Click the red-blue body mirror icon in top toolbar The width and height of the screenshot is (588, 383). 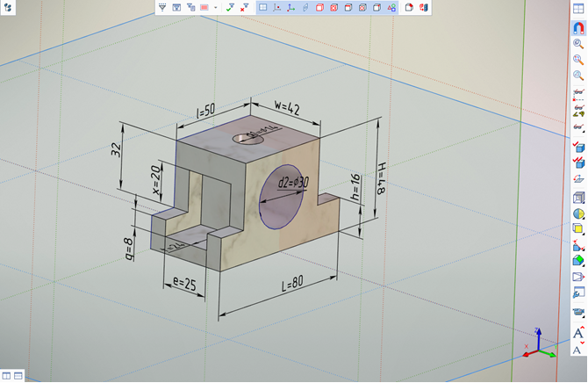tap(424, 7)
